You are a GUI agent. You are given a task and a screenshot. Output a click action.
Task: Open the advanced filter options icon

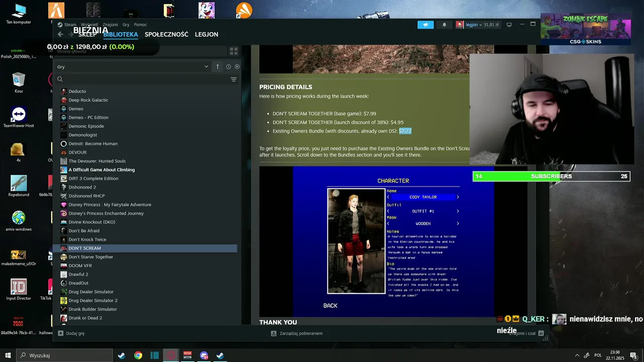(233, 79)
